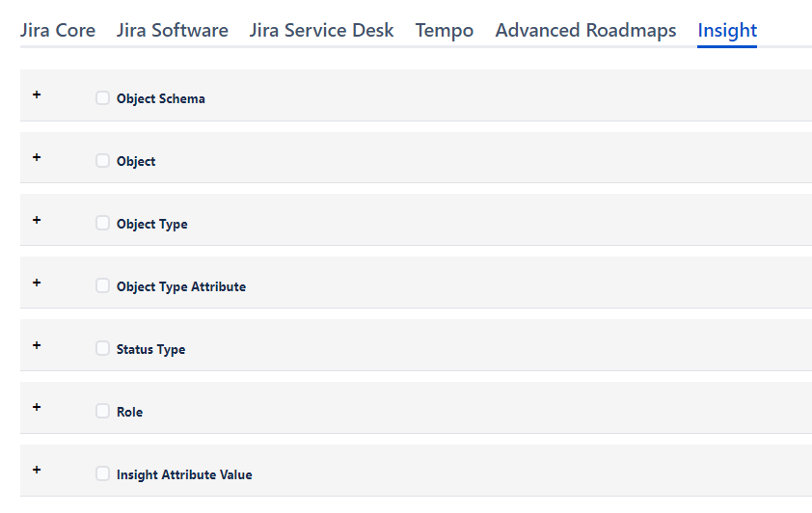Expand the Status Type row
The width and height of the screenshot is (812, 513).
coord(37,345)
